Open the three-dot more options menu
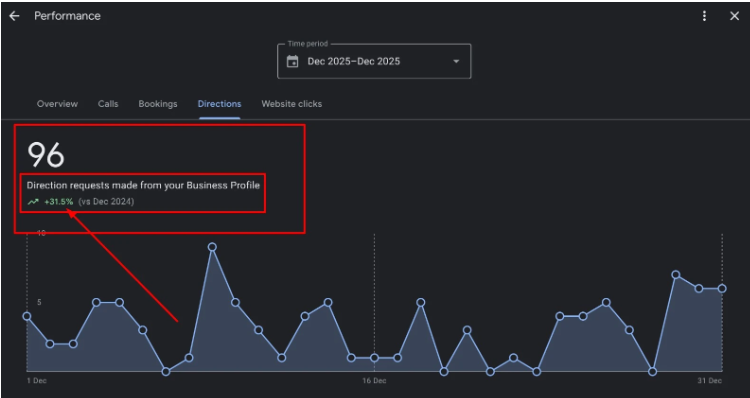 point(704,16)
